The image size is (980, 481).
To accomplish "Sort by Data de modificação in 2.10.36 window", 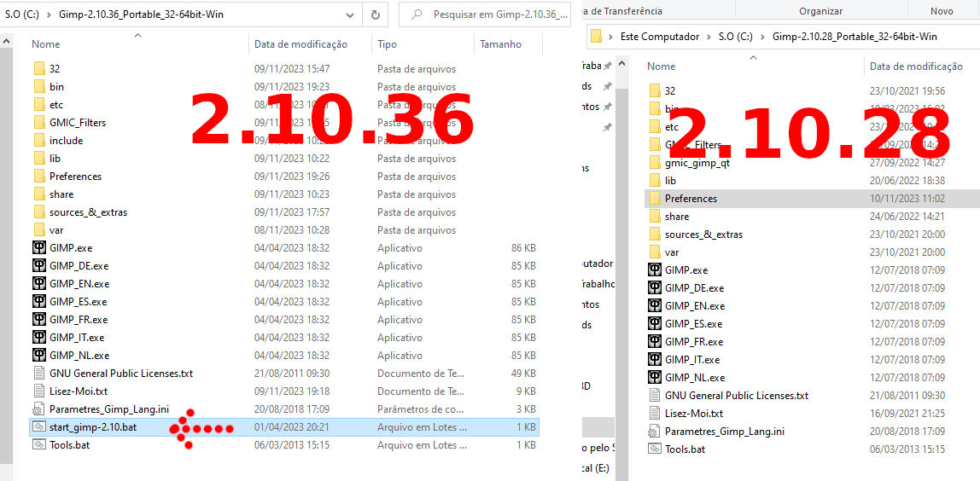I will [300, 44].
